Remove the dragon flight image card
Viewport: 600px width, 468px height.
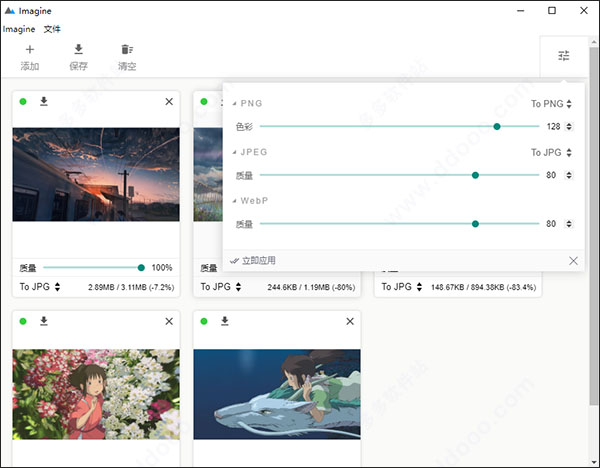(x=350, y=321)
